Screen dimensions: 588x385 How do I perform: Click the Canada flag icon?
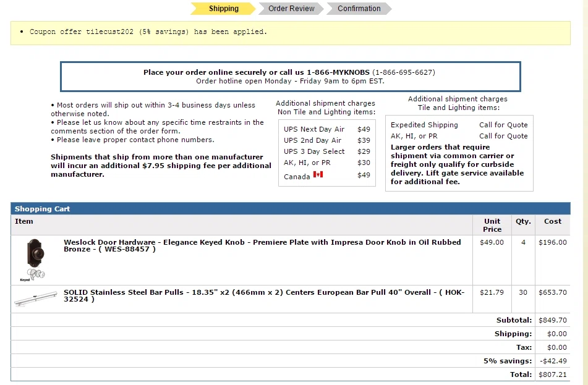point(318,174)
